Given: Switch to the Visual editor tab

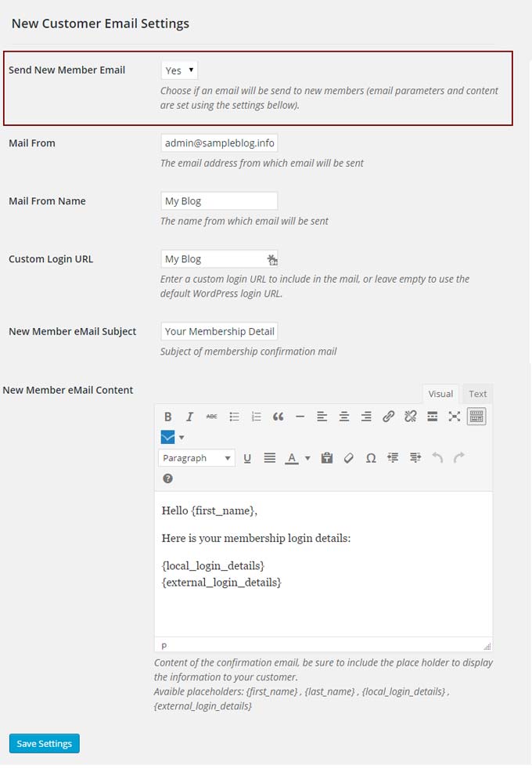Looking at the screenshot, I should coord(440,394).
